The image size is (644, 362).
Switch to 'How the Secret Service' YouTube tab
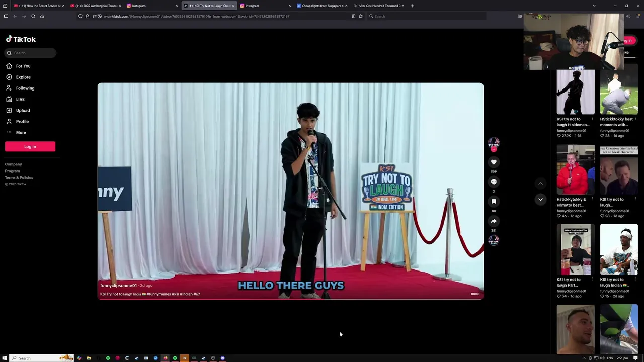(39, 6)
